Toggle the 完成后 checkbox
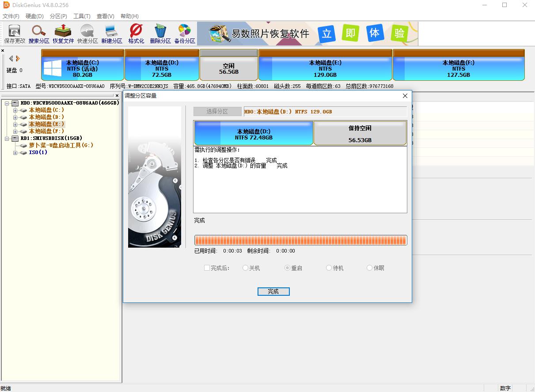The width and height of the screenshot is (535, 392). click(x=207, y=268)
